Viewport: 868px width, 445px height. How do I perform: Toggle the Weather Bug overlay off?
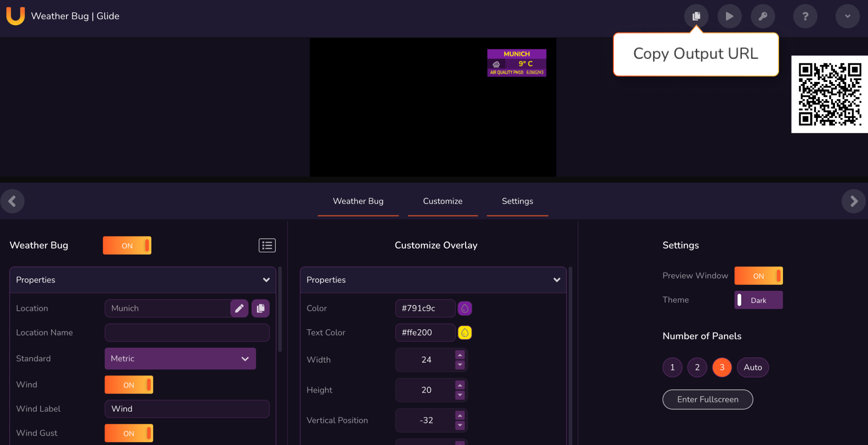[127, 245]
